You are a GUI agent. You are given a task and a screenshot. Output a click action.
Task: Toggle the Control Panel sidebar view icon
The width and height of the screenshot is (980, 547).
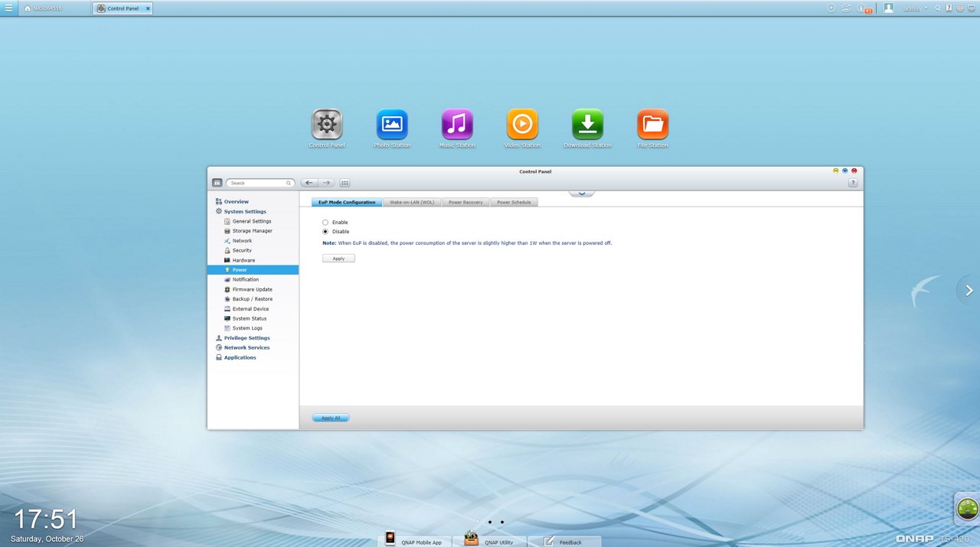click(x=217, y=183)
